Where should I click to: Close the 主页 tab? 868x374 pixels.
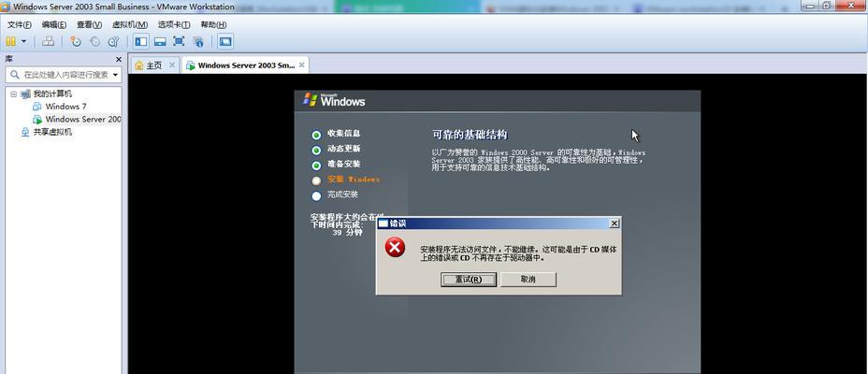172,65
